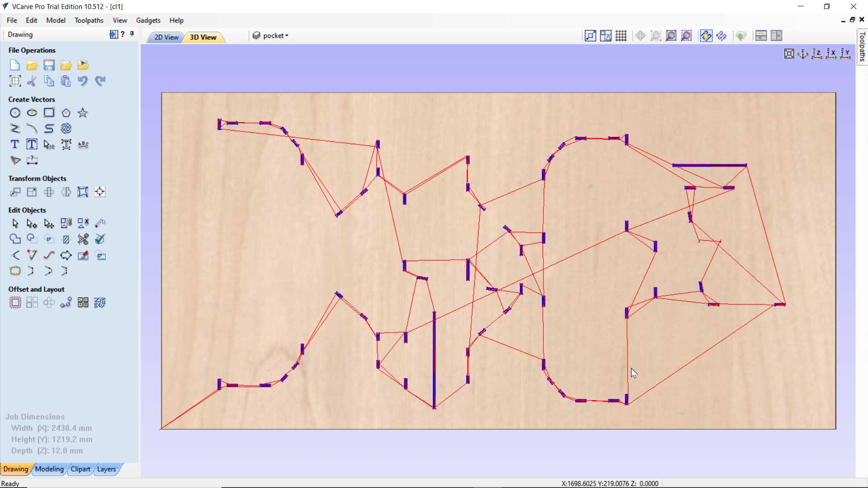Toggle the snap grid display
Viewport: 868px width, 488px height.
pyautogui.click(x=621, y=36)
